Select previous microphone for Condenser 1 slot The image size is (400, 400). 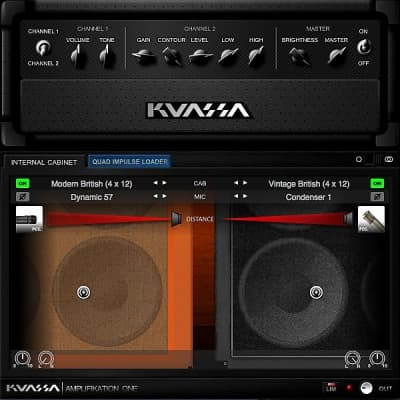pos(236,196)
